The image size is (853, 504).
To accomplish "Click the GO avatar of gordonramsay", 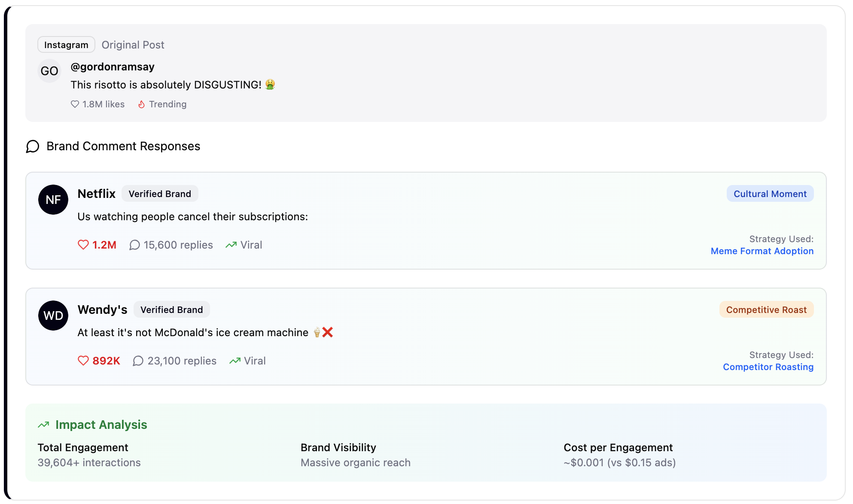I will [49, 71].
